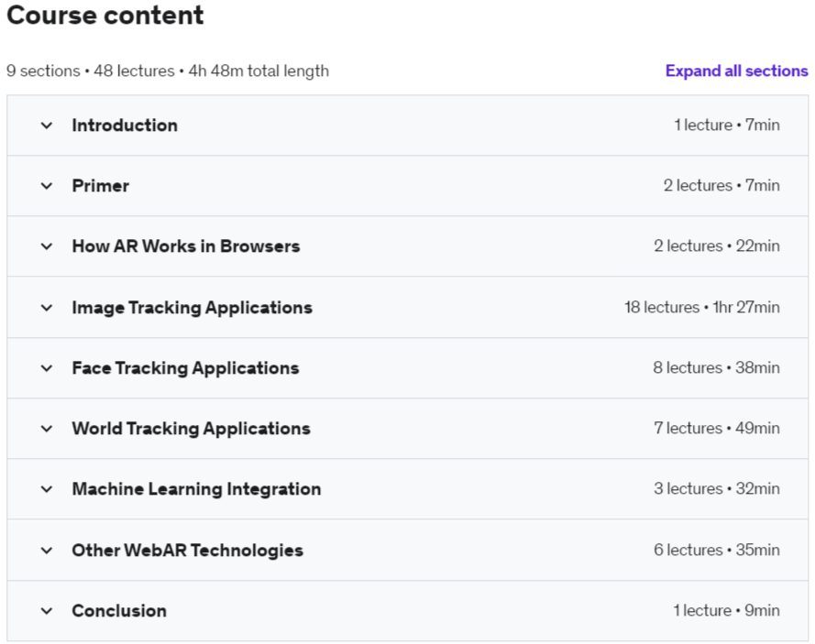This screenshot has width=815, height=644.
Task: Click the "18 lectures • 1hr 27min" label
Action: click(x=701, y=308)
